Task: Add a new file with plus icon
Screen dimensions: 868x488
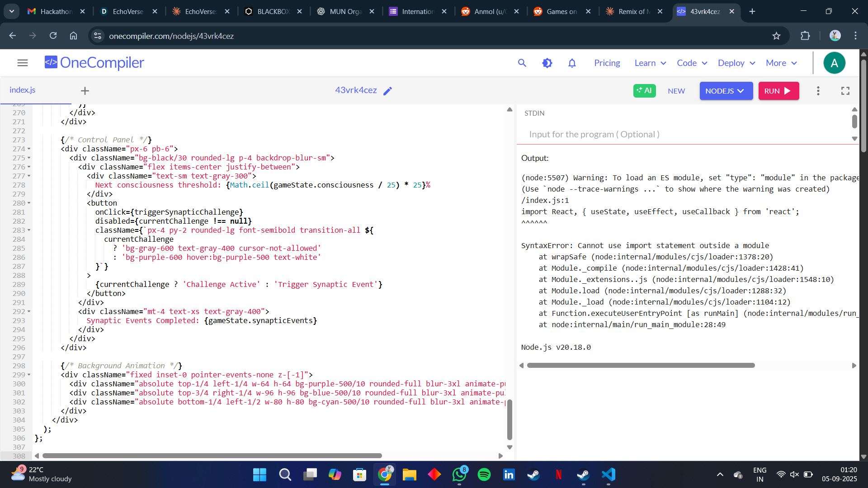Action: coord(85,91)
